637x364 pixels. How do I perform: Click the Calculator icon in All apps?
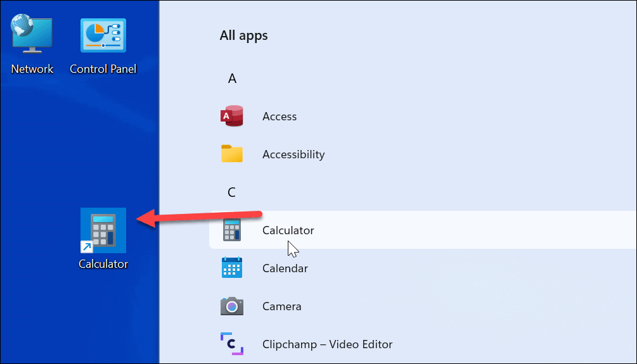pyautogui.click(x=232, y=230)
